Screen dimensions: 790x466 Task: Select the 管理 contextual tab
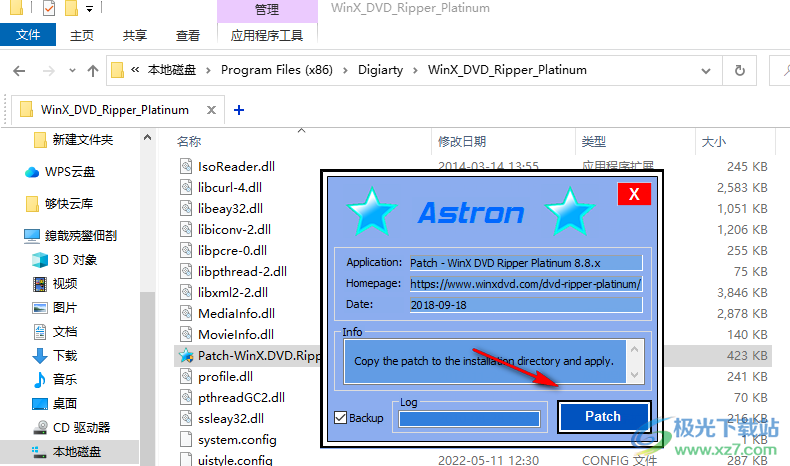tap(267, 9)
